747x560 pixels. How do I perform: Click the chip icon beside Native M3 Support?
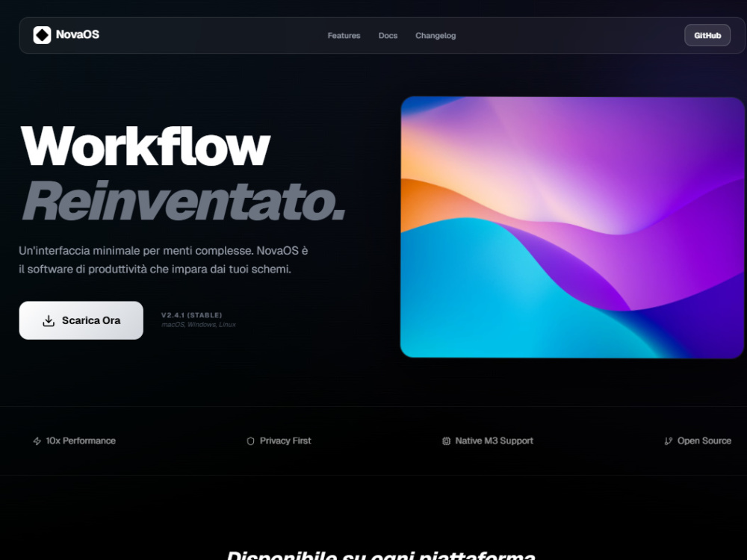(446, 441)
